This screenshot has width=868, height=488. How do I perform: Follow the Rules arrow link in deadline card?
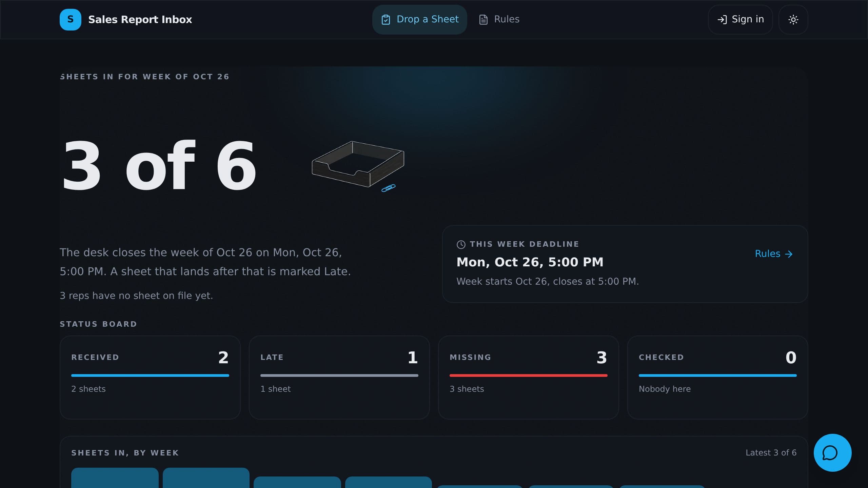click(x=774, y=254)
